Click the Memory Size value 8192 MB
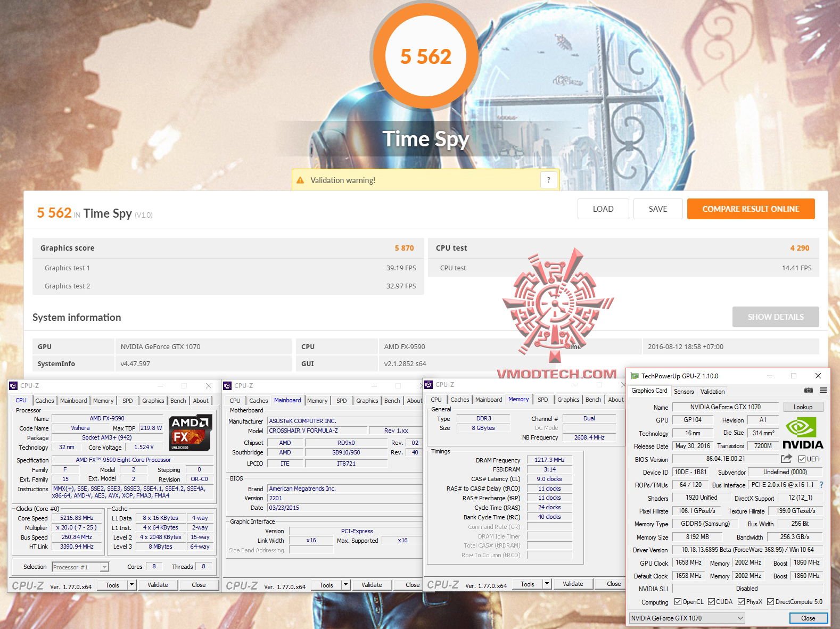The width and height of the screenshot is (840, 629). pos(697,537)
